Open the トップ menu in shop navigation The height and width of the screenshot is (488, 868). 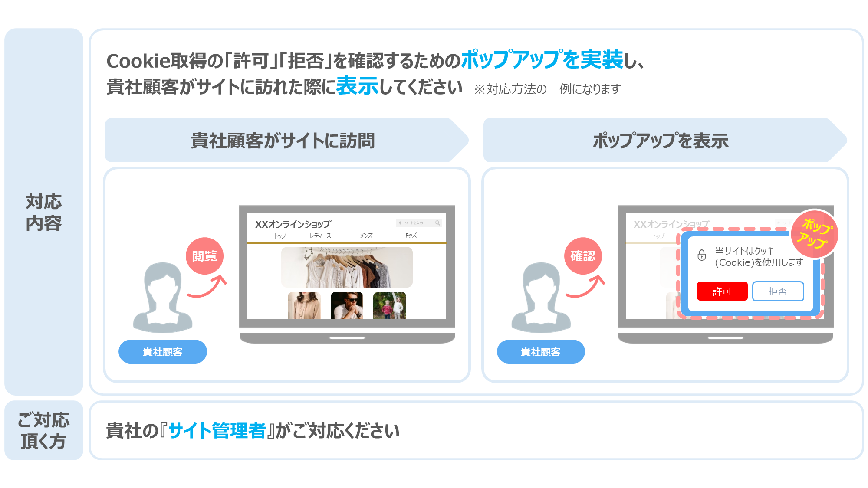coord(280,236)
